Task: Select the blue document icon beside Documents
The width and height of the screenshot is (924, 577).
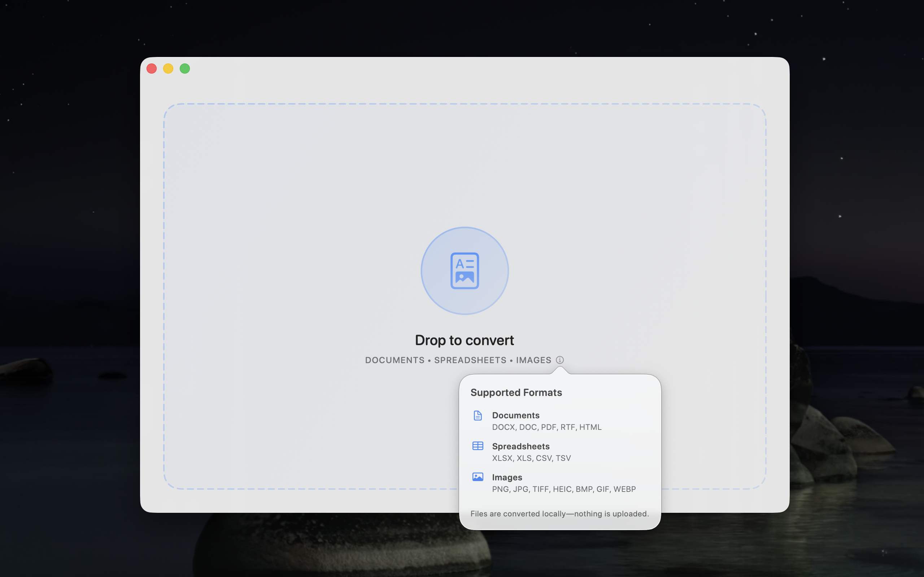Action: pos(478,415)
